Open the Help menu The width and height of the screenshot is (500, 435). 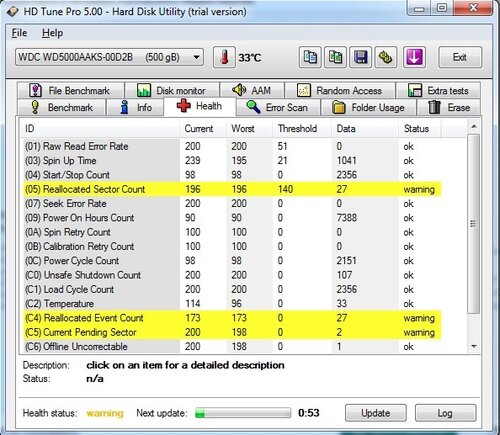click(x=52, y=33)
